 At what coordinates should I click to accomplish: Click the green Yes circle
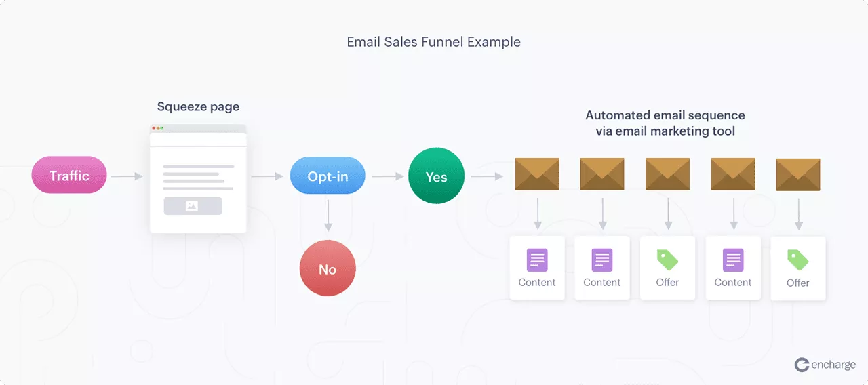coord(436,176)
